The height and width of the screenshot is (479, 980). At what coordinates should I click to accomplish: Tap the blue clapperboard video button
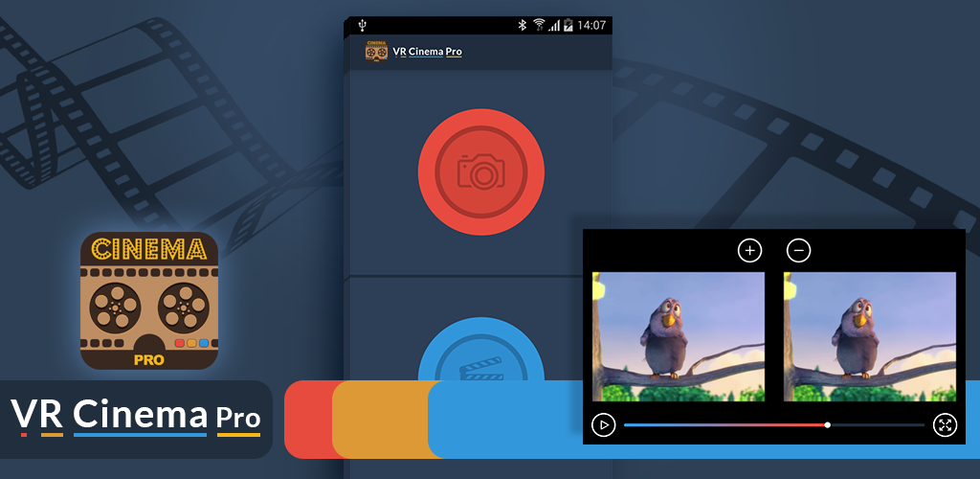click(x=481, y=349)
